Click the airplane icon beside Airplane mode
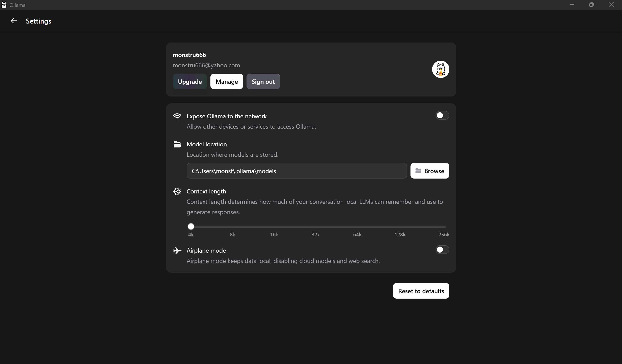 pos(177,251)
